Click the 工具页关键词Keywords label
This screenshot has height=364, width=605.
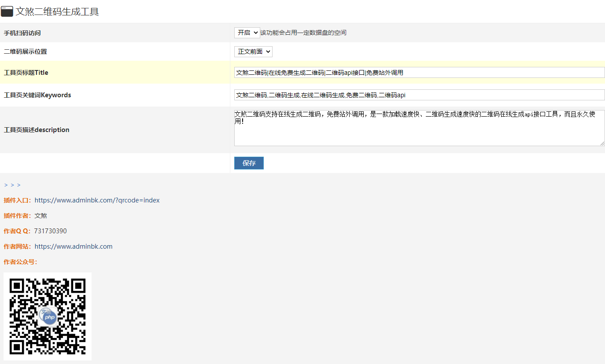37,95
